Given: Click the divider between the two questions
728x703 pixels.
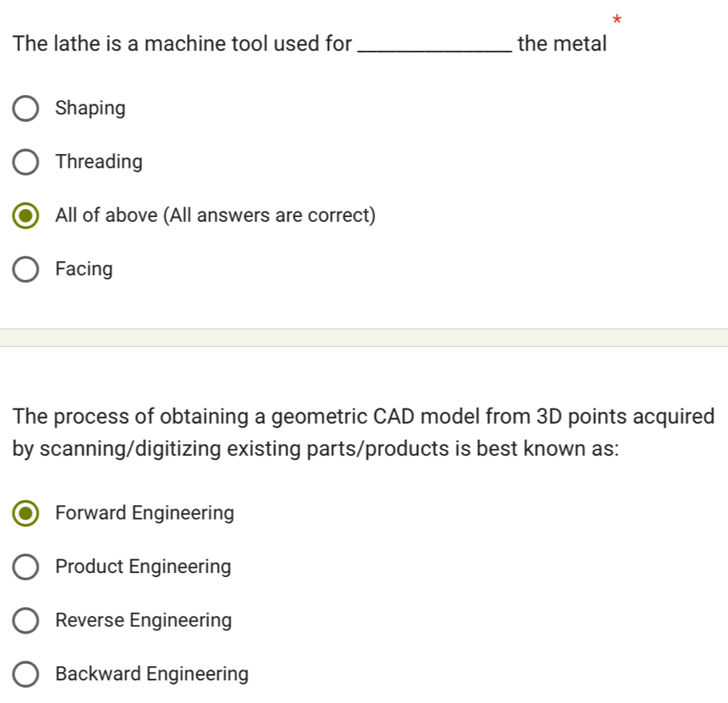Looking at the screenshot, I should coord(364,338).
